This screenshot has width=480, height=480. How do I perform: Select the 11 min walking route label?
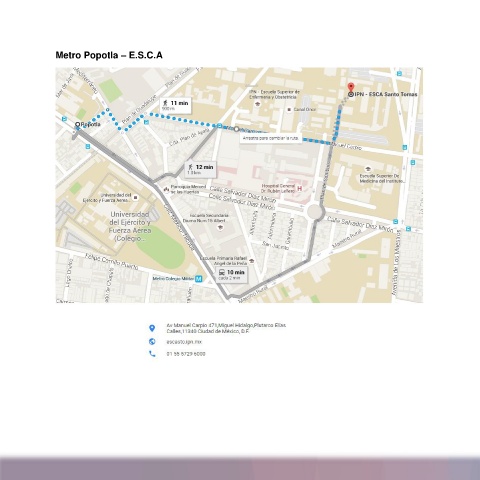(x=176, y=105)
